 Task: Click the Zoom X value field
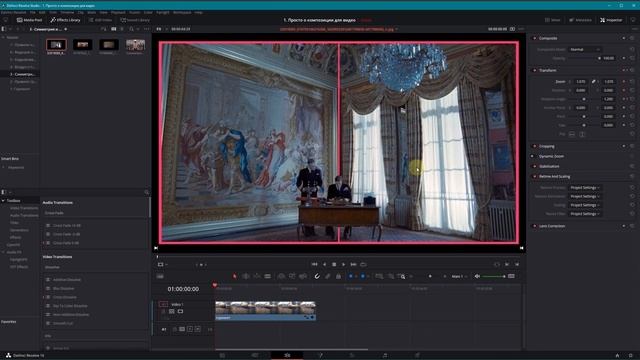click(x=580, y=82)
